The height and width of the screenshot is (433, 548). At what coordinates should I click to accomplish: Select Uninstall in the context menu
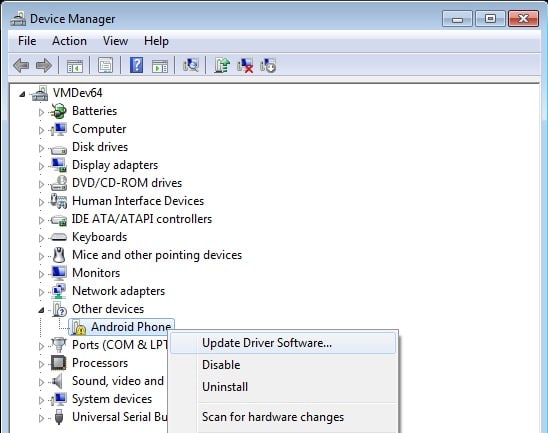click(x=225, y=387)
